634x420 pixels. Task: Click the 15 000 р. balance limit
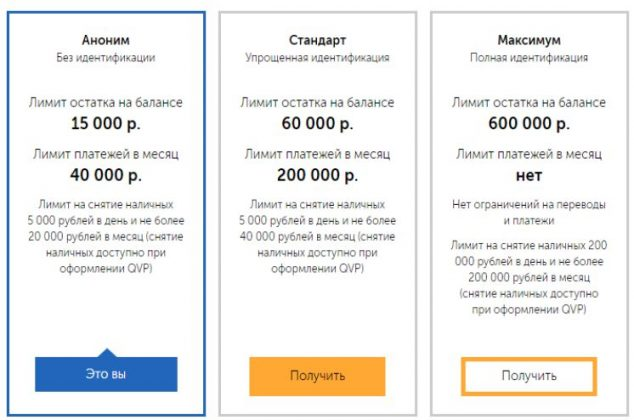click(x=106, y=124)
